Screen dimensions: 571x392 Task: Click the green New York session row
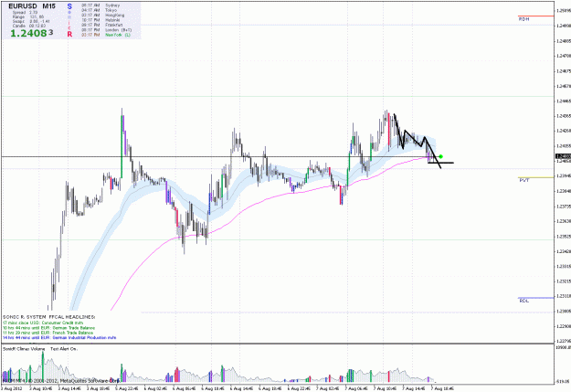coord(106,35)
